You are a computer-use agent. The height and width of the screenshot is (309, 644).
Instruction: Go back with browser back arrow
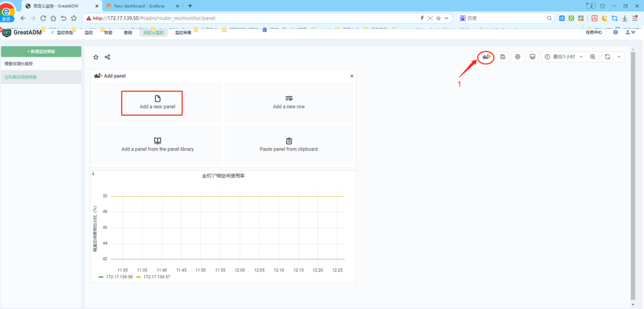pyautogui.click(x=23, y=18)
